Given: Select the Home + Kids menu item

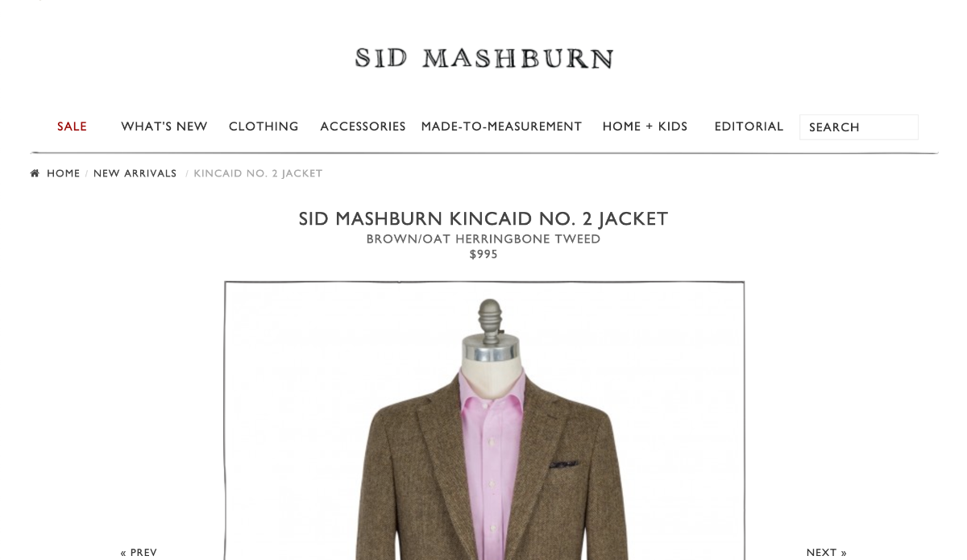Looking at the screenshot, I should [x=645, y=127].
